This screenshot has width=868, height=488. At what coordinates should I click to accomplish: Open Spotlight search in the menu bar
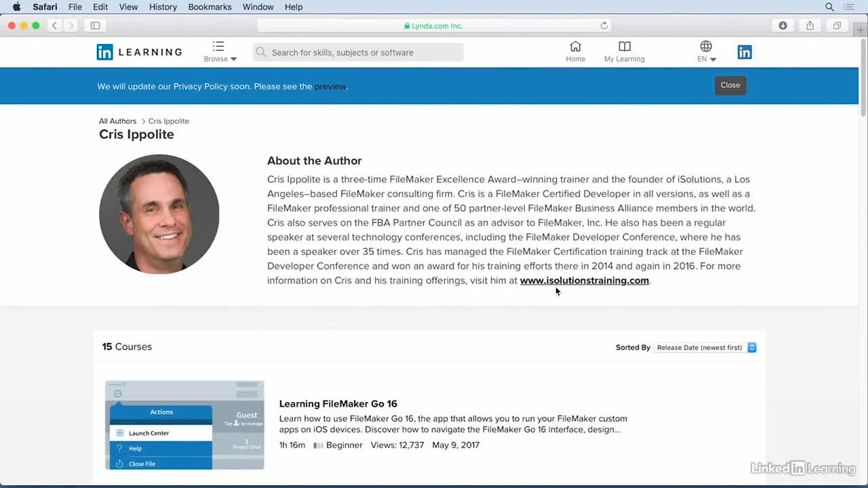coord(829,7)
